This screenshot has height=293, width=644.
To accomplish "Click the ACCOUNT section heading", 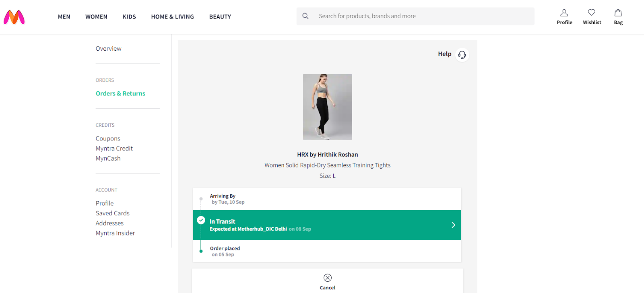I will coord(106,190).
